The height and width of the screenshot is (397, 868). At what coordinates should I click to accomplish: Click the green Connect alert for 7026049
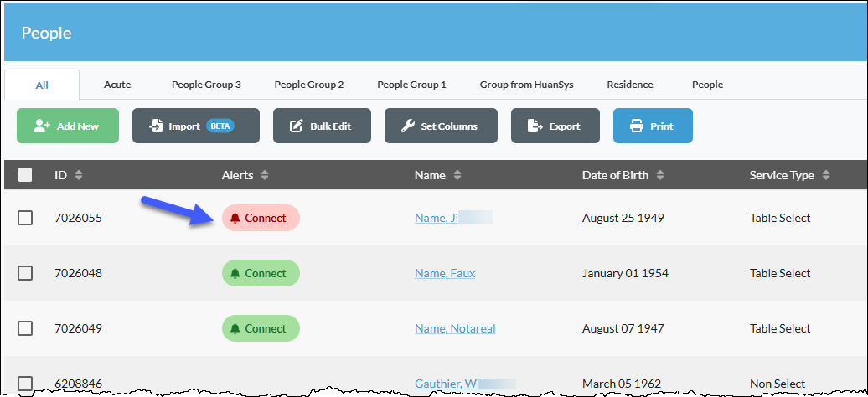[x=261, y=328]
